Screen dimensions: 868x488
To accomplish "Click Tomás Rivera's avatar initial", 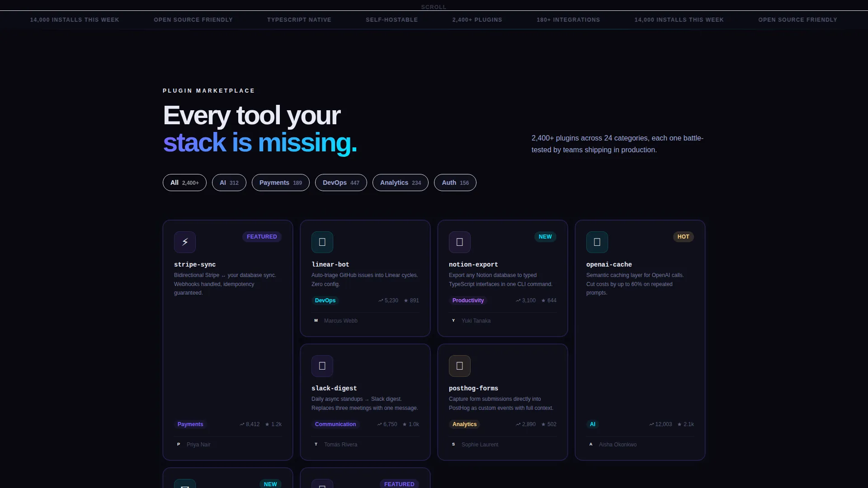I will click(316, 444).
